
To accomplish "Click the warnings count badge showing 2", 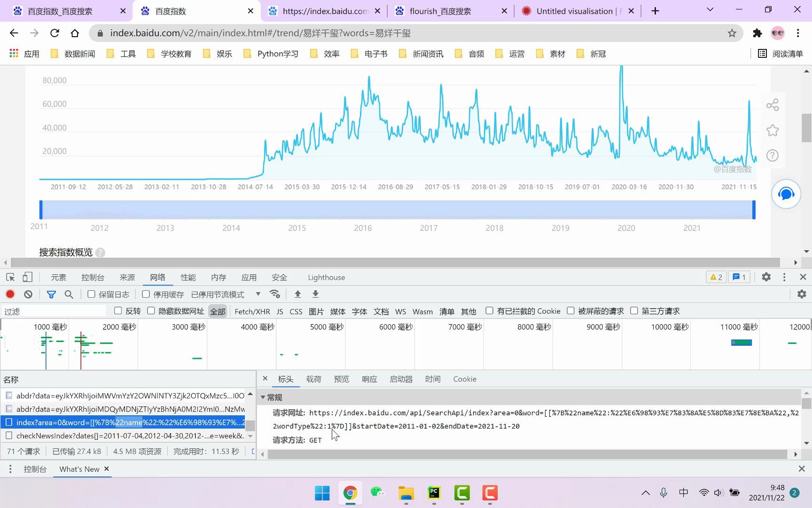I will pyautogui.click(x=716, y=277).
